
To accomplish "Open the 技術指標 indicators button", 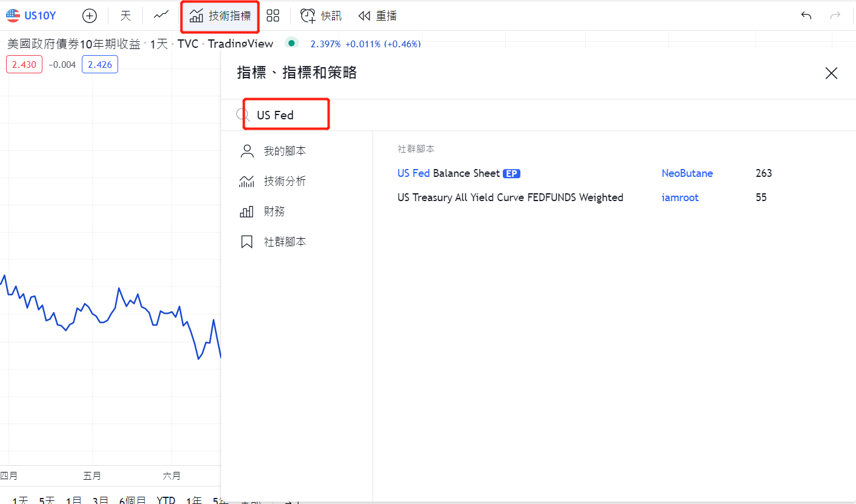I will point(221,16).
